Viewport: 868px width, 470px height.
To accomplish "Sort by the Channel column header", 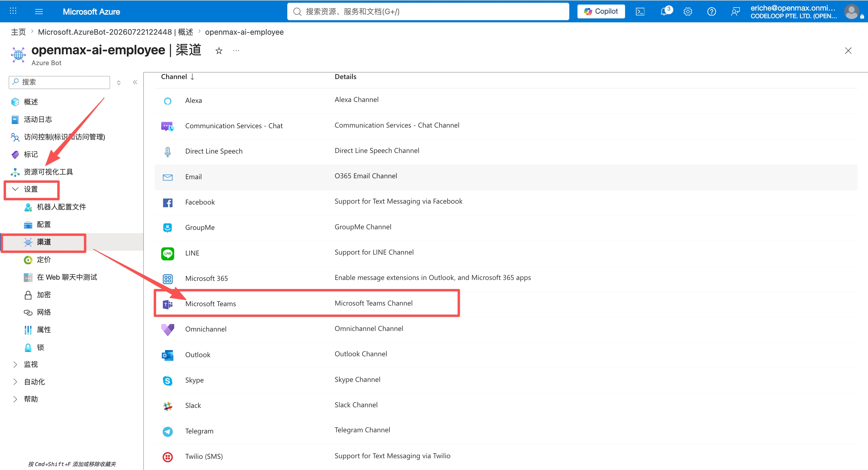I will tap(178, 77).
